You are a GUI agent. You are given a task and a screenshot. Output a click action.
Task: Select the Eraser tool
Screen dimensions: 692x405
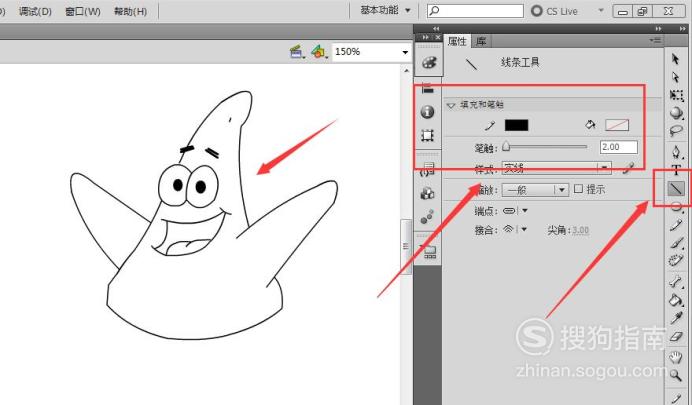point(676,337)
